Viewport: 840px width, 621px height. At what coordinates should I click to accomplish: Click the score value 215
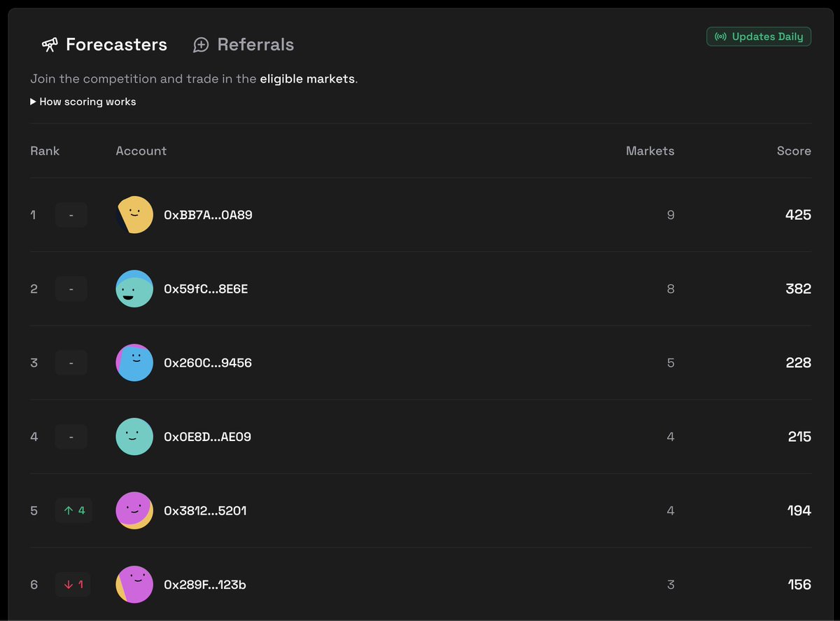(x=799, y=437)
